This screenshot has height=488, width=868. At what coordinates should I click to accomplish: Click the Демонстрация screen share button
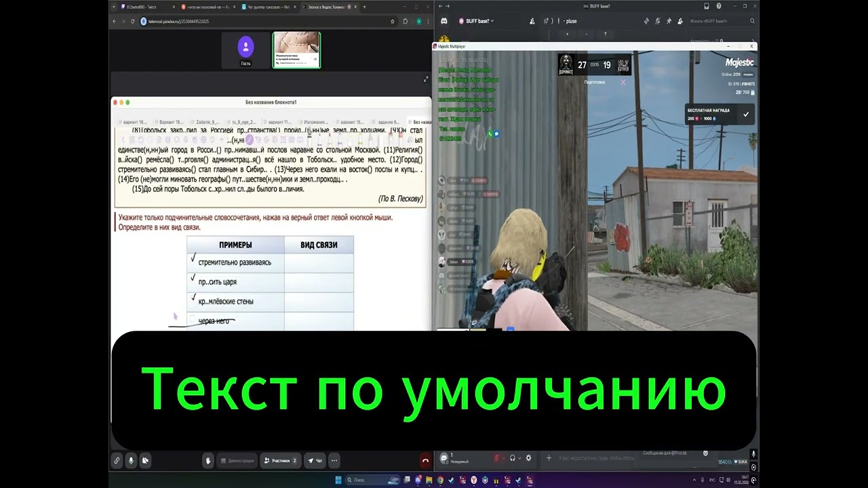point(238,460)
